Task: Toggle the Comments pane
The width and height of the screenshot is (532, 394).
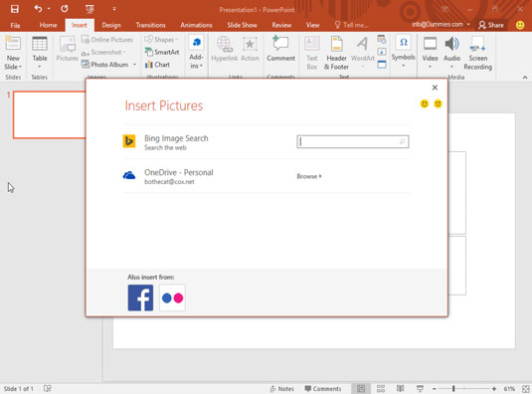Action: pos(322,389)
